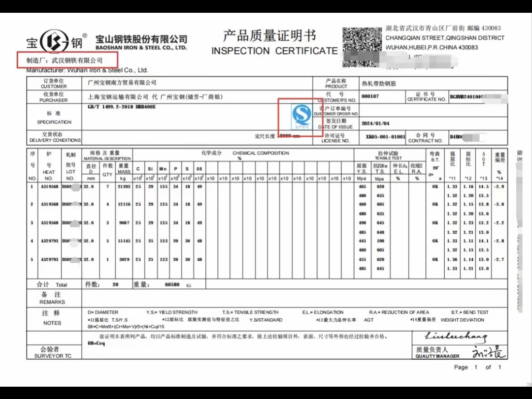Click the 'CONTRACT NO.' label
This screenshot has height=399, width=532.
point(426,141)
